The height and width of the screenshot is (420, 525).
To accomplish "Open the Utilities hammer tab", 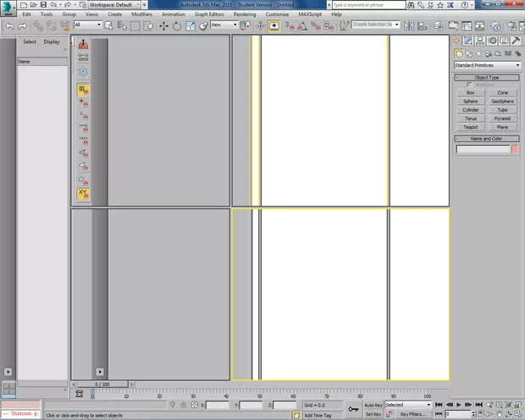I will click(x=516, y=41).
